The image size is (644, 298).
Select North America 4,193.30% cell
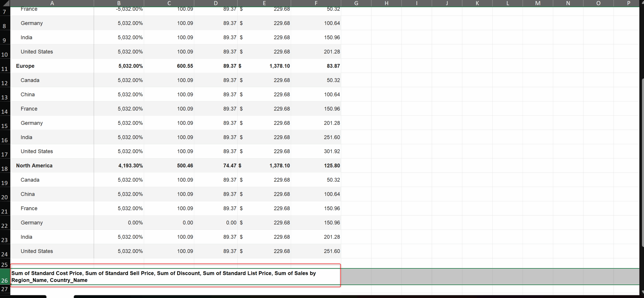pyautogui.click(x=130, y=166)
